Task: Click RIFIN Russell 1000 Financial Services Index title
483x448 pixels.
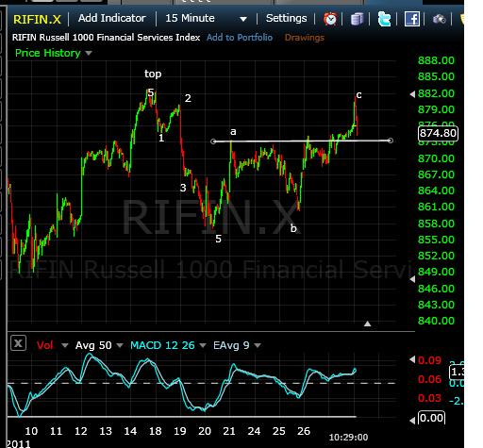Action: 106,38
